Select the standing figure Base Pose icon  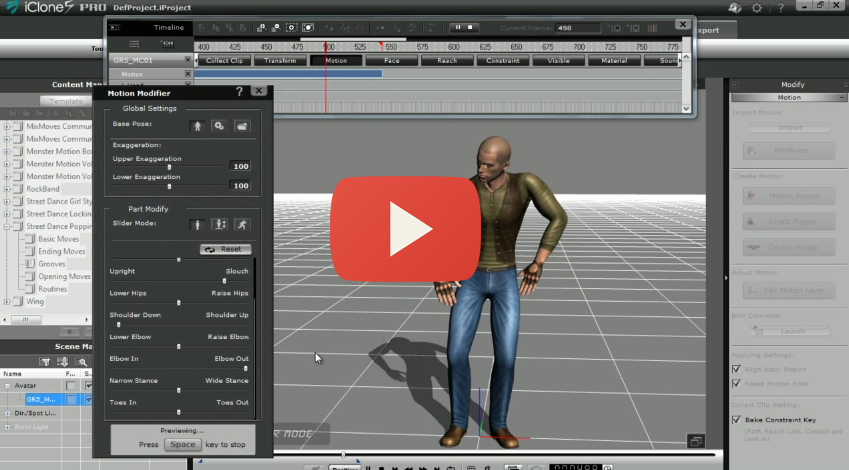pyautogui.click(x=197, y=126)
